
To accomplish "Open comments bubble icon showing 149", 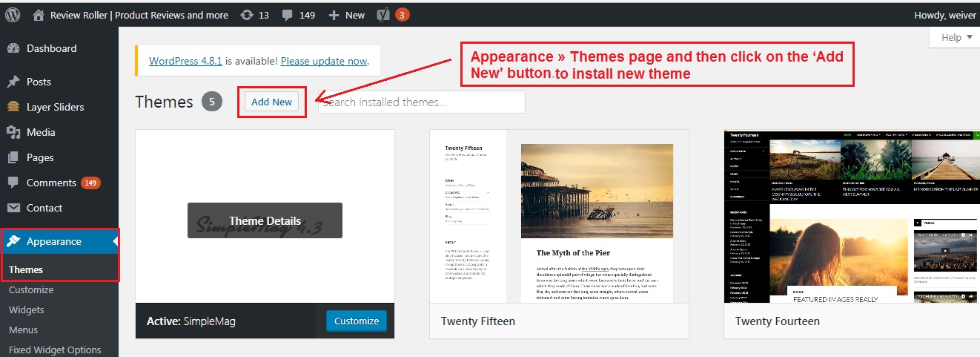I will [288, 15].
